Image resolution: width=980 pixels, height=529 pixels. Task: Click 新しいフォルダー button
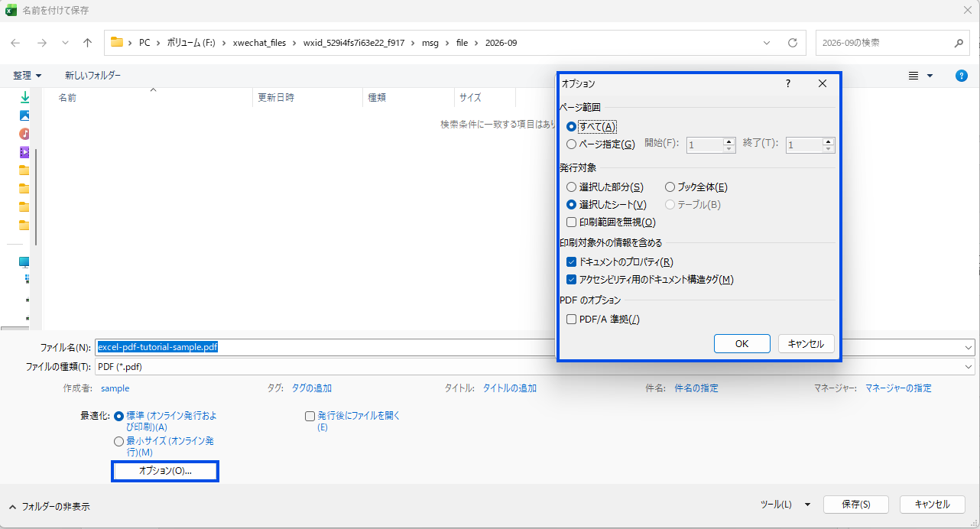point(92,76)
